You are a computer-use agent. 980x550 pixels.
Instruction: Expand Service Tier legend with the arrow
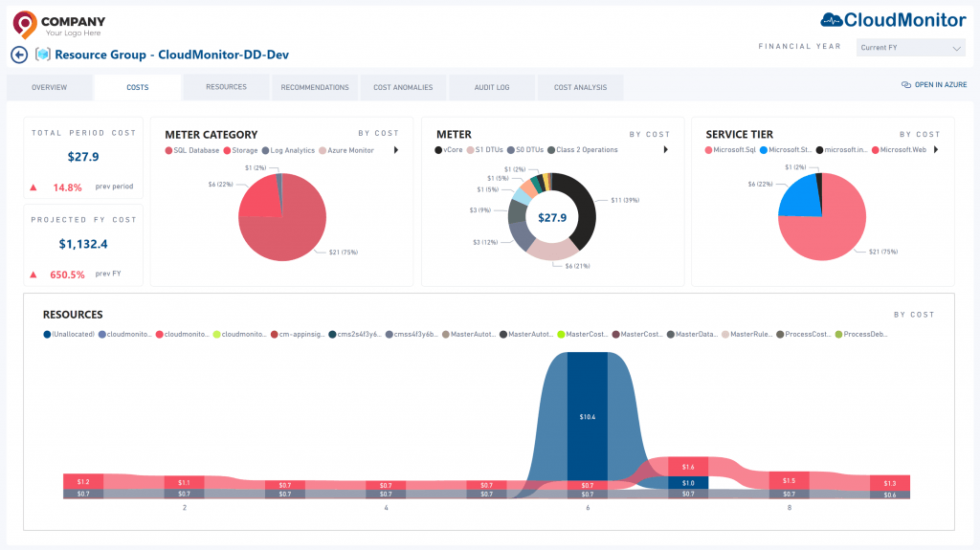coord(936,149)
